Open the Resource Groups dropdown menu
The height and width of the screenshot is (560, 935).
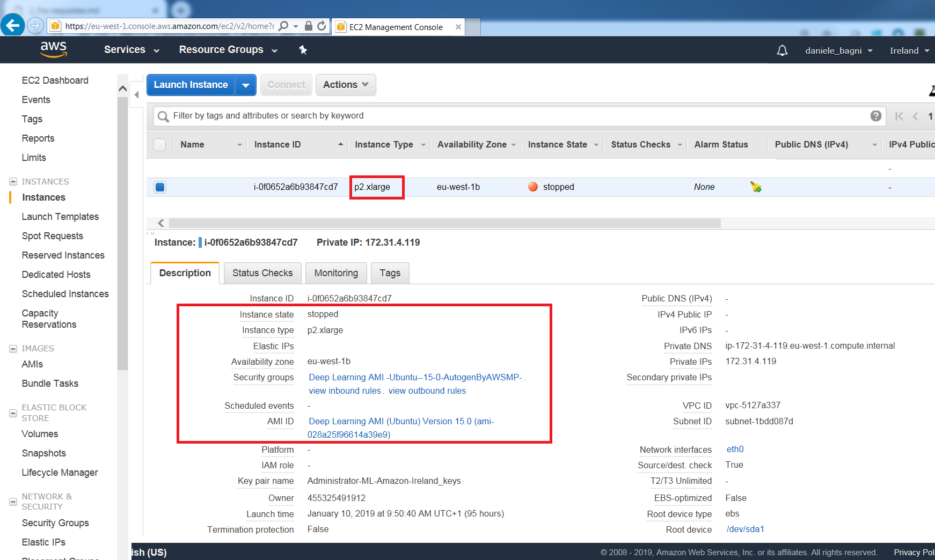point(229,50)
